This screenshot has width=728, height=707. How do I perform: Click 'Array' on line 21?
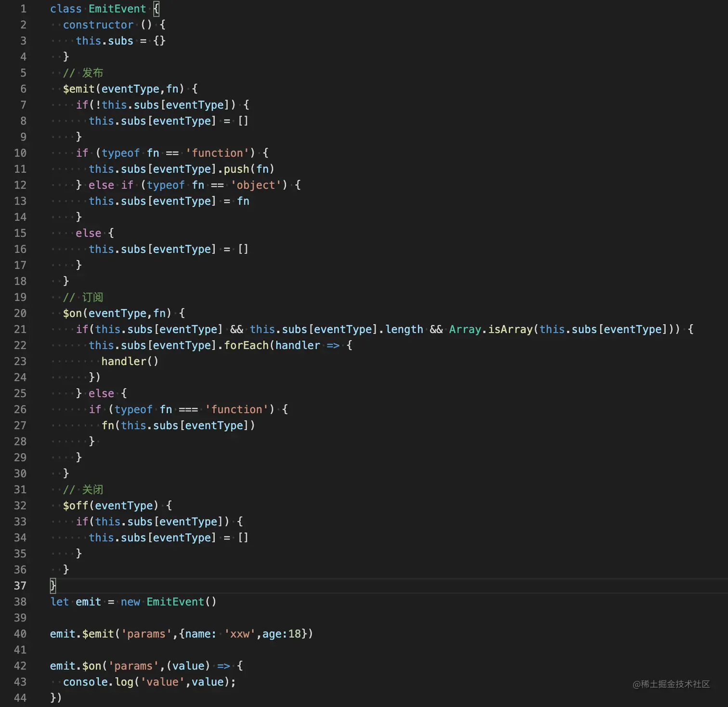tap(465, 329)
